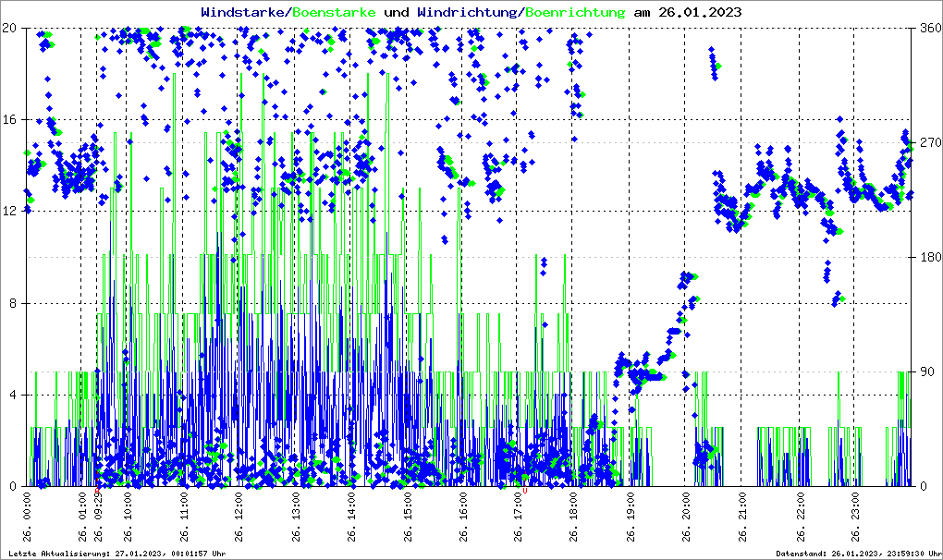This screenshot has height=560, width=943.
Task: Click the '12' label on left axis
Action: tap(11, 212)
